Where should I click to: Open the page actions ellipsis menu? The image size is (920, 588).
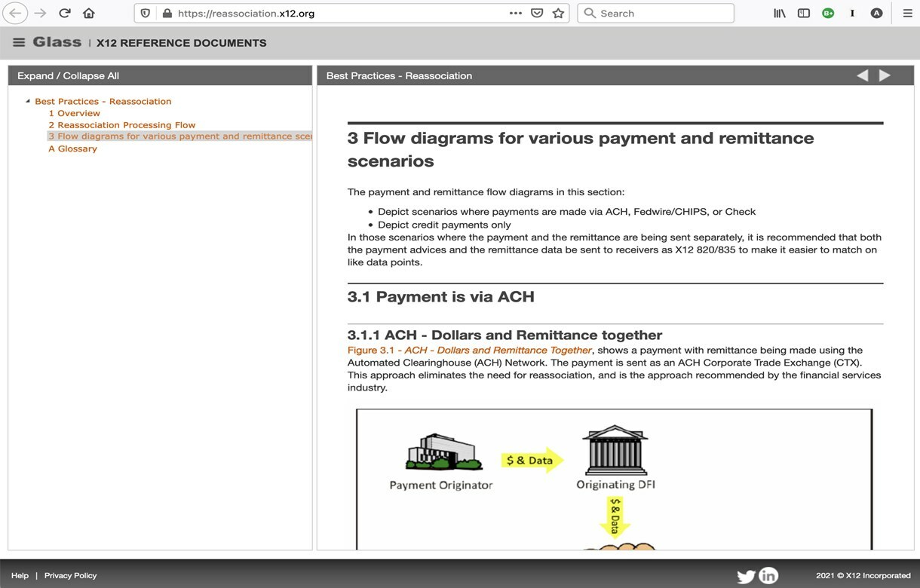click(516, 13)
